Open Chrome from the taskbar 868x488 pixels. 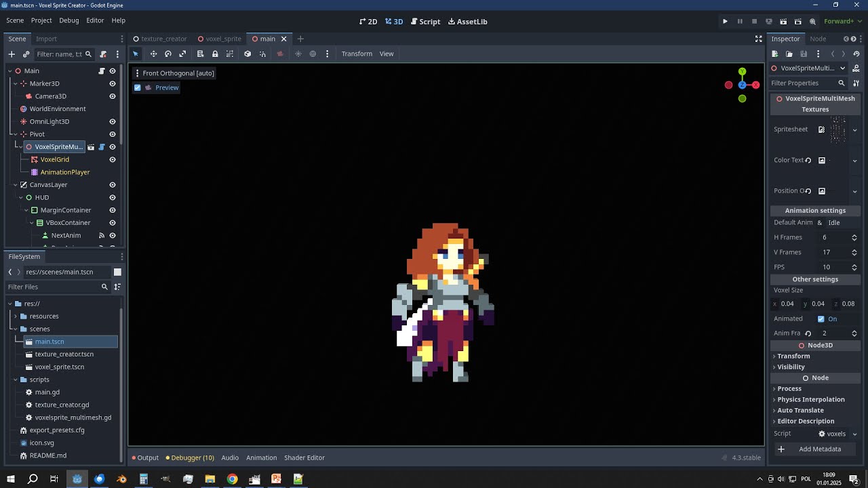232,479
